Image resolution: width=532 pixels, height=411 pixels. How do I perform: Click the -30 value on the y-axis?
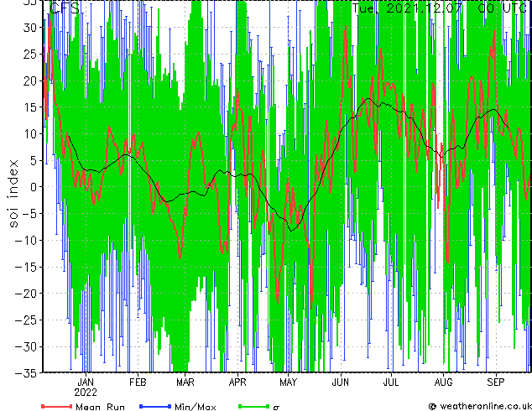click(25, 346)
